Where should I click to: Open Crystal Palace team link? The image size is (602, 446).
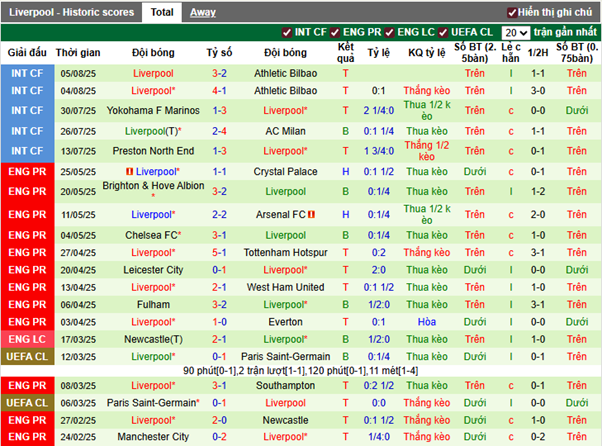pyautogui.click(x=285, y=172)
